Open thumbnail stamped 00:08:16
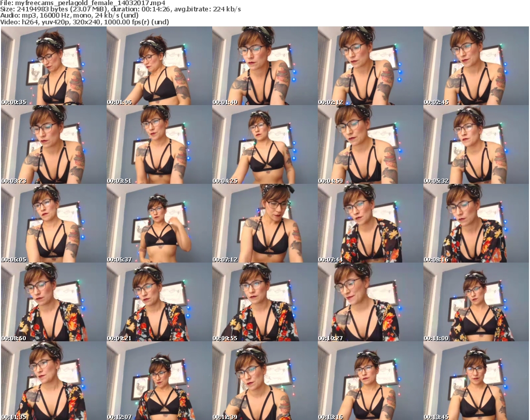Screen dimensions: 530x420 click(x=476, y=223)
